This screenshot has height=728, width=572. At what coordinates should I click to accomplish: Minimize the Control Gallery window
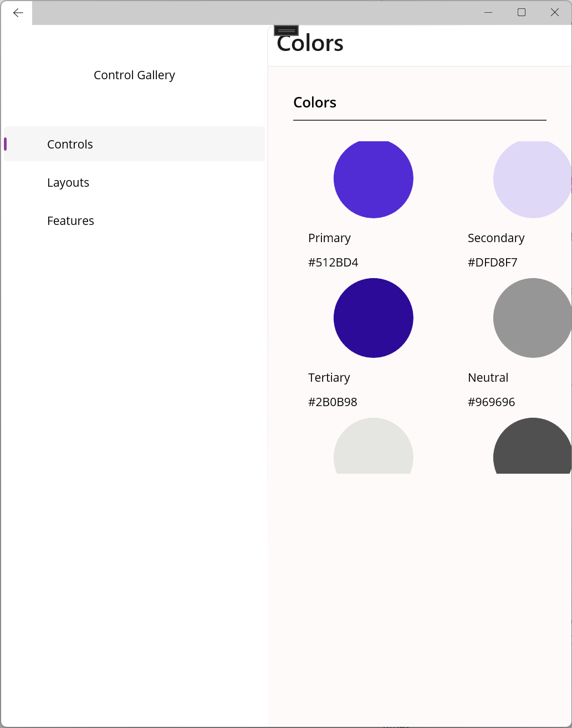pos(488,12)
